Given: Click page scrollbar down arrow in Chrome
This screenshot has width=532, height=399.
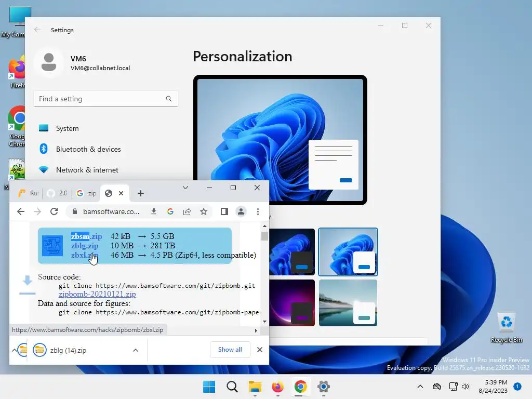Looking at the screenshot, I should 264,321.
